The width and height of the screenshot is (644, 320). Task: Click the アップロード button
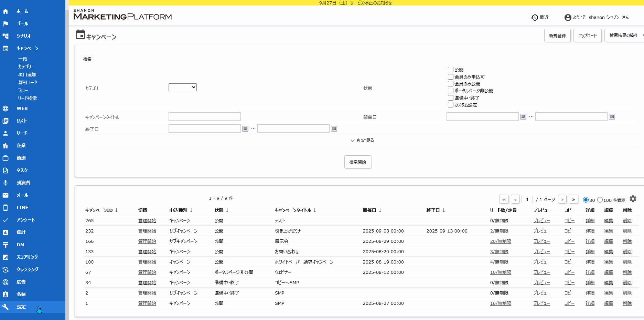[x=588, y=35]
